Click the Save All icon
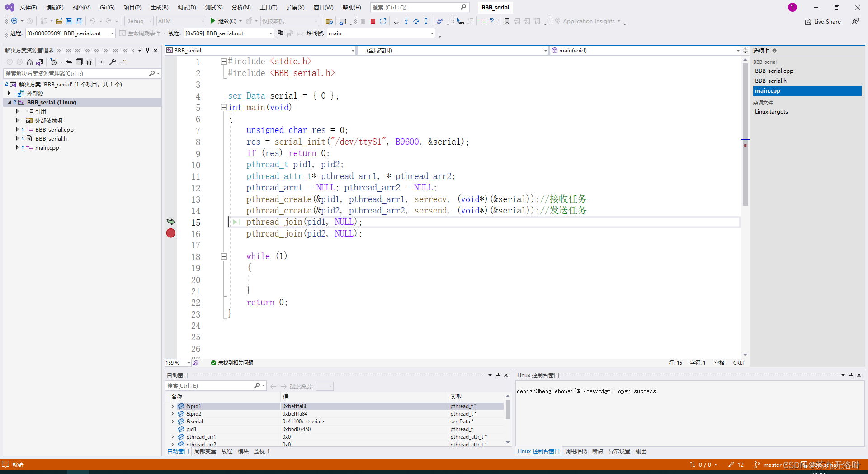868x474 pixels. [78, 21]
